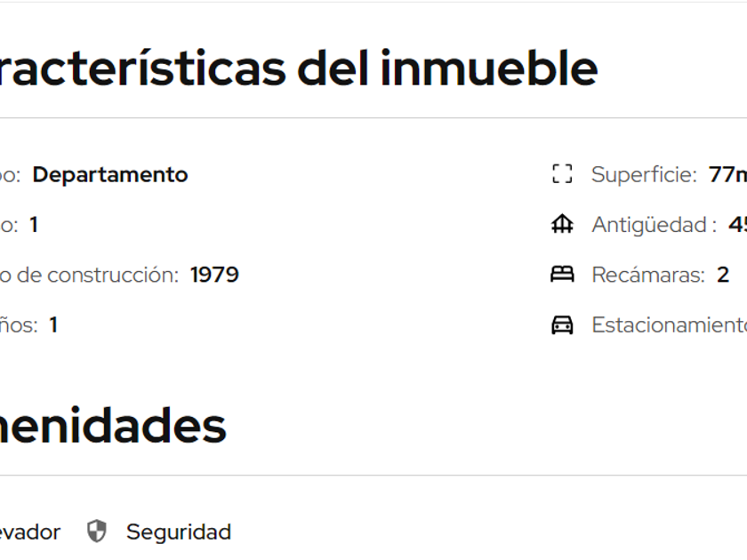Viewport: 747px width, 560px height.
Task: Click the Seguridad shield icon
Action: coord(96,532)
